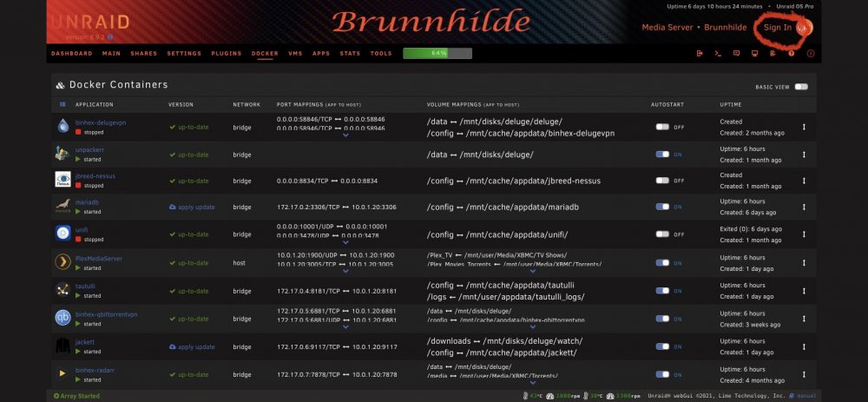The width and height of the screenshot is (868, 402).
Task: Click the binhex-qbittorrentvpn qb icon
Action: [x=62, y=317]
